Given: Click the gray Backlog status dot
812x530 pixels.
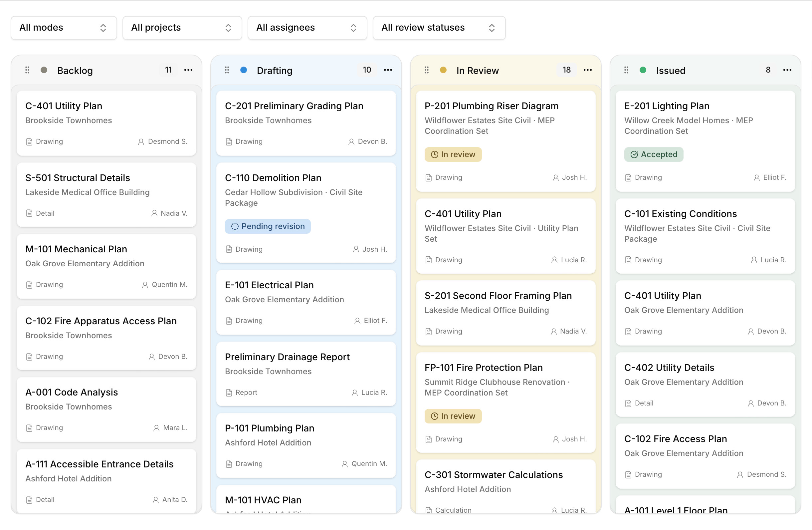Looking at the screenshot, I should 44,70.
